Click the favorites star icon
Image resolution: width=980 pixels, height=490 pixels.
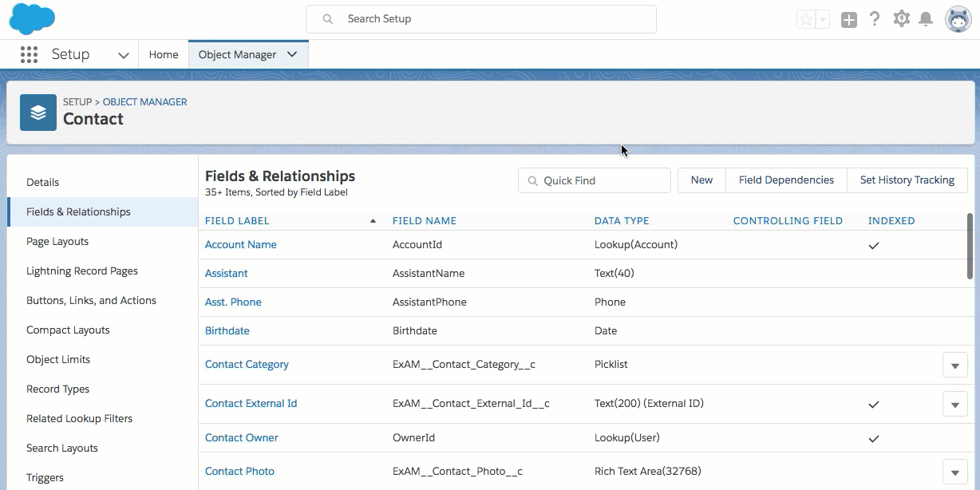[x=805, y=19]
